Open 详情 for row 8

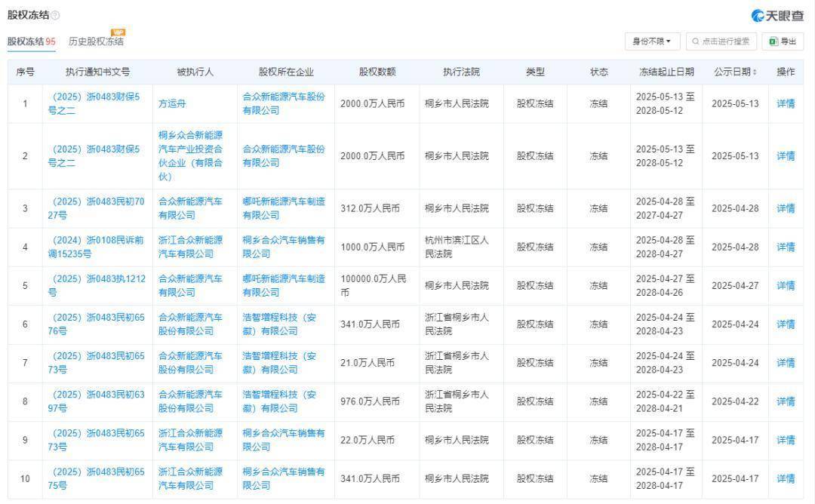click(x=786, y=401)
